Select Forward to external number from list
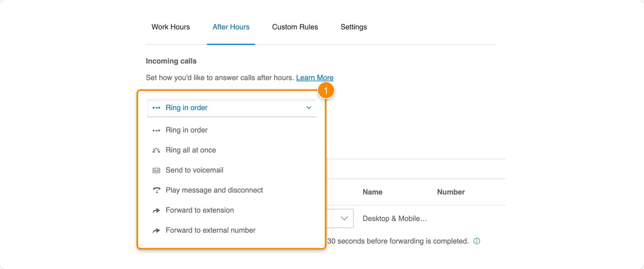The height and width of the screenshot is (269, 644). pyautogui.click(x=211, y=230)
